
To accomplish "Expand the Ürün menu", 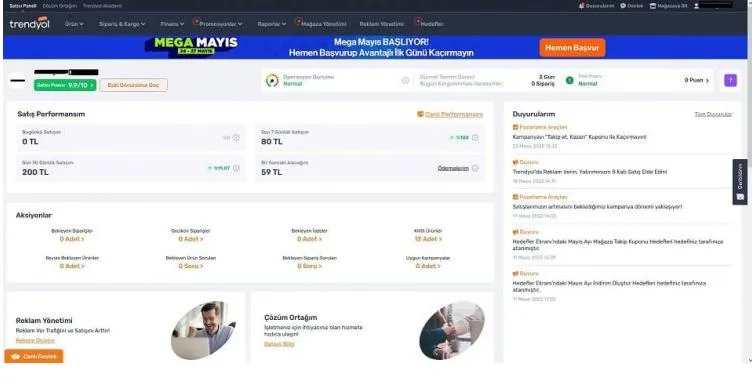I will [74, 24].
